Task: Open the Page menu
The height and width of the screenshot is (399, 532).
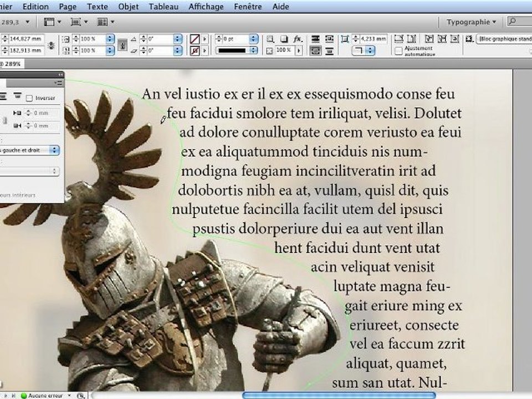Action: tap(68, 7)
